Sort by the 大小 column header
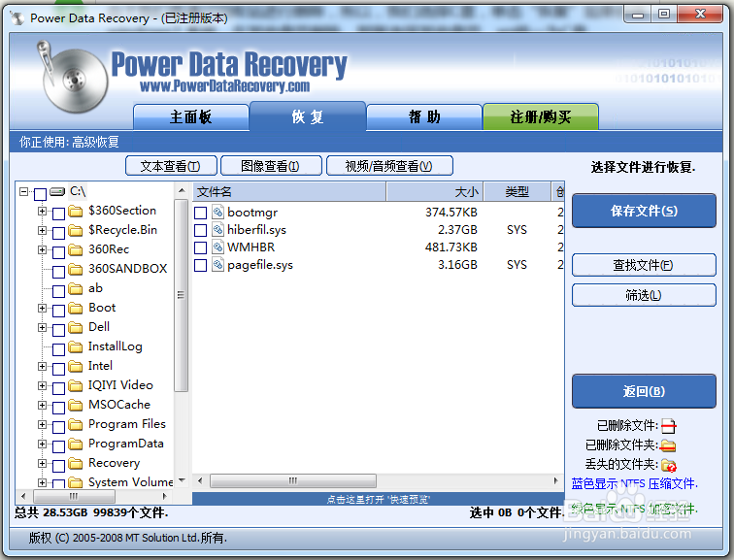 pyautogui.click(x=435, y=192)
